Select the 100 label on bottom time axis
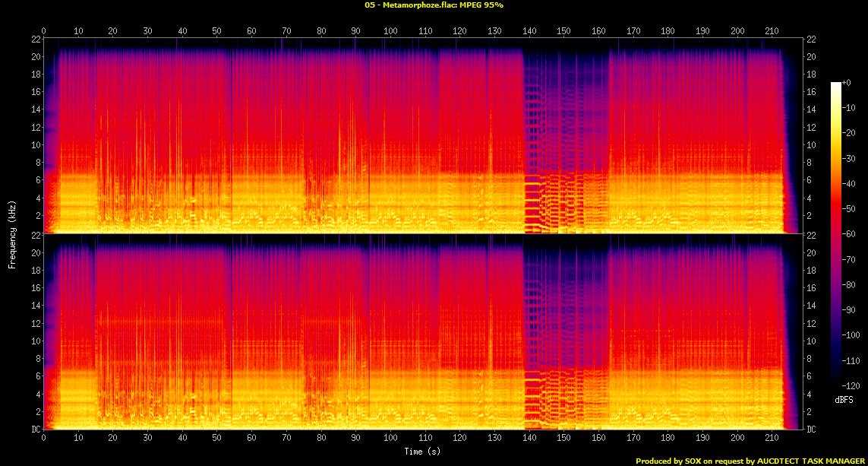868x466 pixels. (x=390, y=439)
